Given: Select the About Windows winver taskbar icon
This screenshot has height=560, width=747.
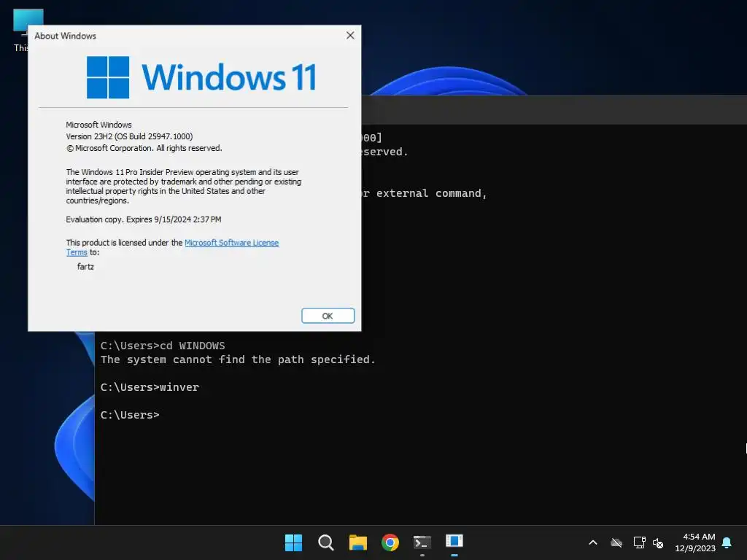Looking at the screenshot, I should [x=454, y=542].
